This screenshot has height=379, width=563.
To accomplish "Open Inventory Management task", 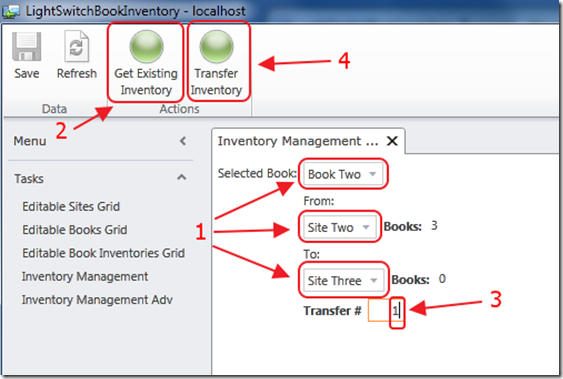I will pyautogui.click(x=85, y=276).
